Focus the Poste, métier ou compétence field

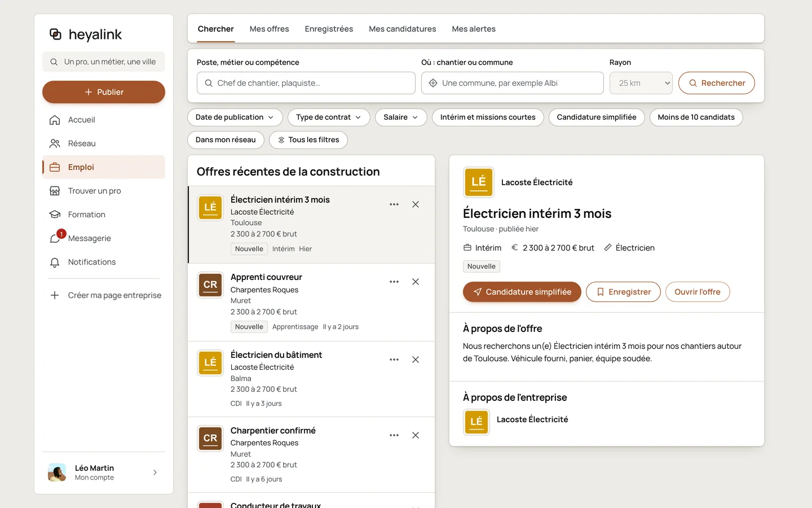point(306,83)
